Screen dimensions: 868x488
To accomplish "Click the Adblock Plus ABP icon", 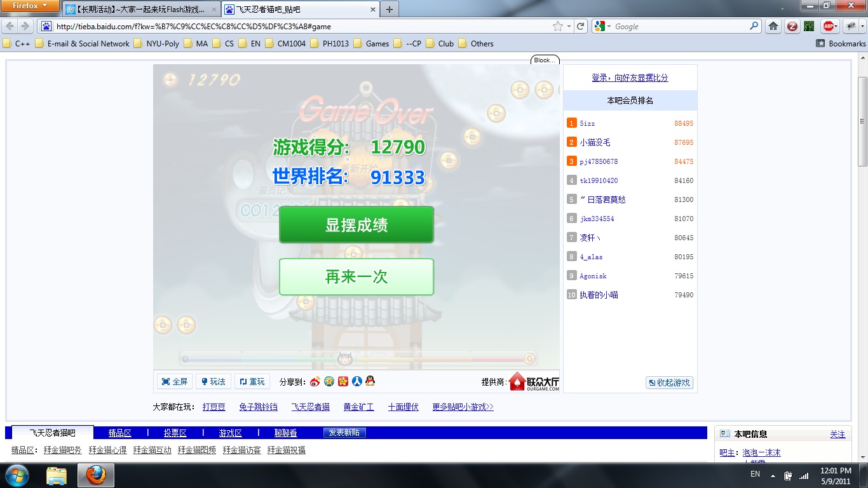I will (829, 26).
